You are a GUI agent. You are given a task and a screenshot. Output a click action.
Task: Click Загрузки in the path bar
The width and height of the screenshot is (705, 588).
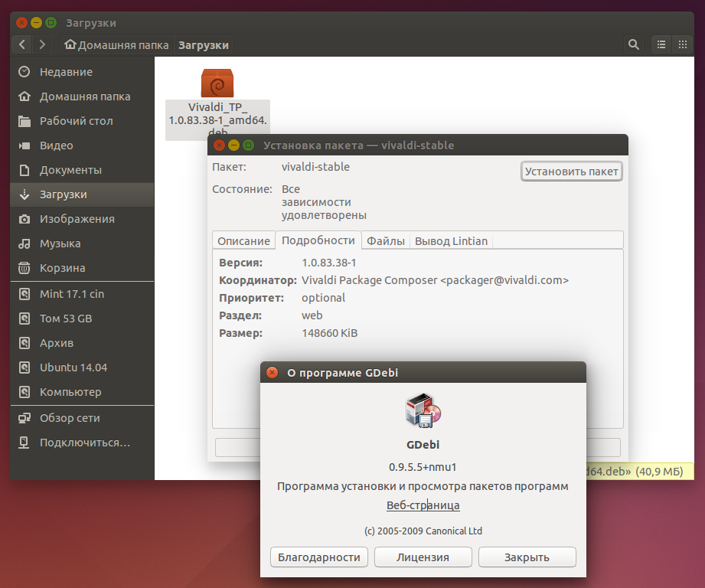click(203, 45)
